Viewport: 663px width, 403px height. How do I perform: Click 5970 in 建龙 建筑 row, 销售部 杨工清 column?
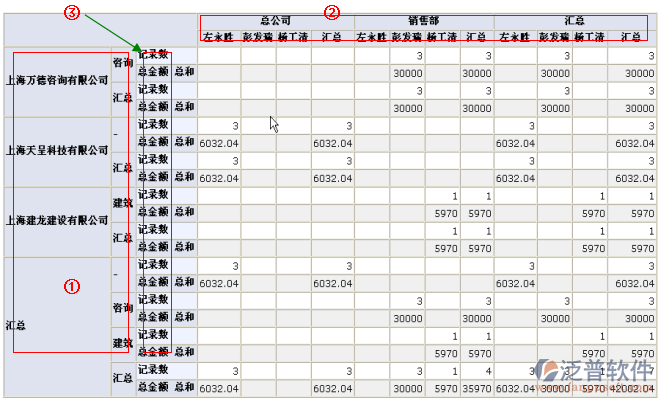point(446,214)
